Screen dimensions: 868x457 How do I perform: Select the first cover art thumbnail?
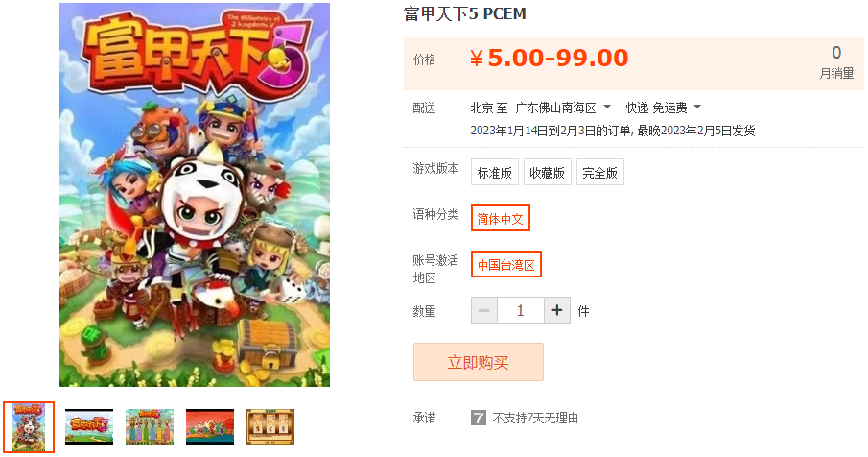29,427
